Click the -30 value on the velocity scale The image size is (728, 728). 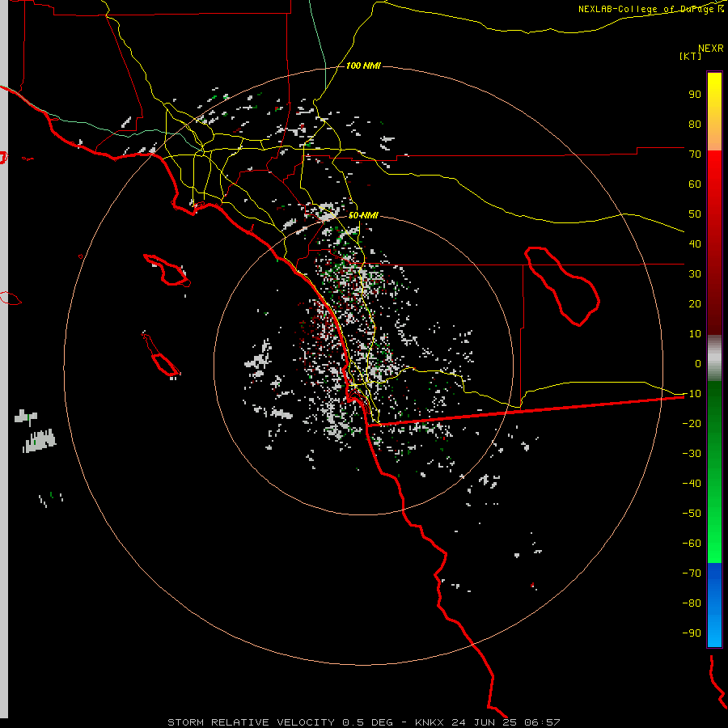[x=692, y=454]
